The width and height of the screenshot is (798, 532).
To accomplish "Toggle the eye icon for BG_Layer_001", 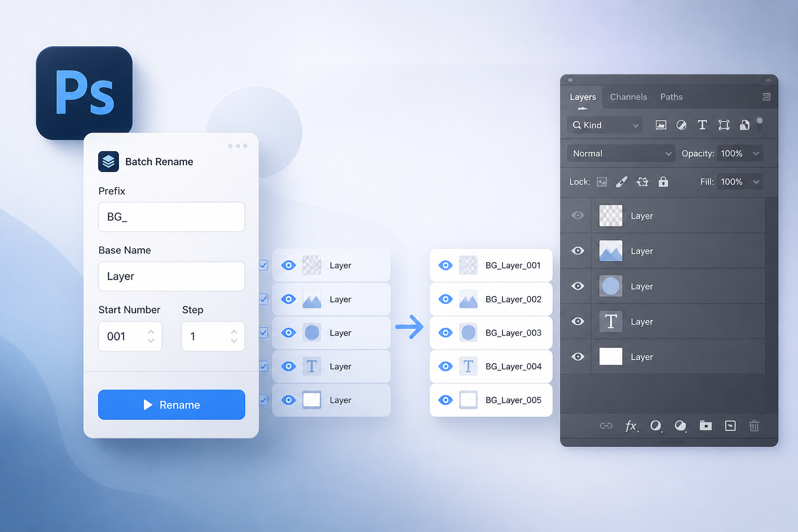I will point(445,265).
